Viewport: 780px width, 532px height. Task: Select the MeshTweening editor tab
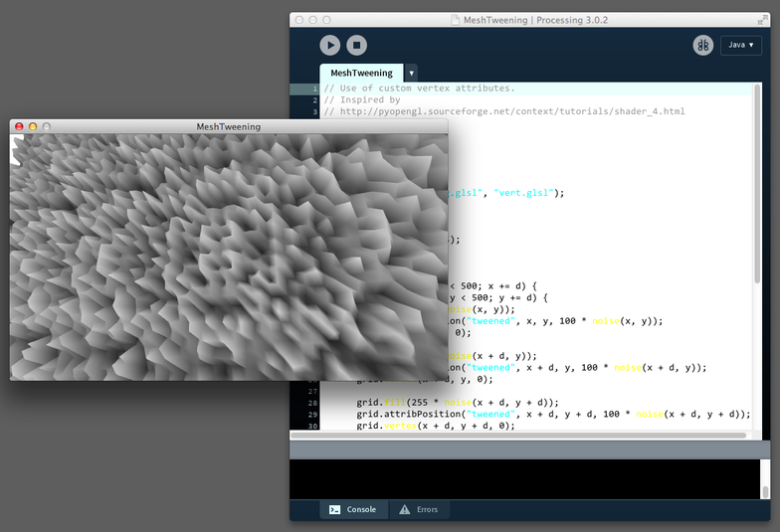361,73
